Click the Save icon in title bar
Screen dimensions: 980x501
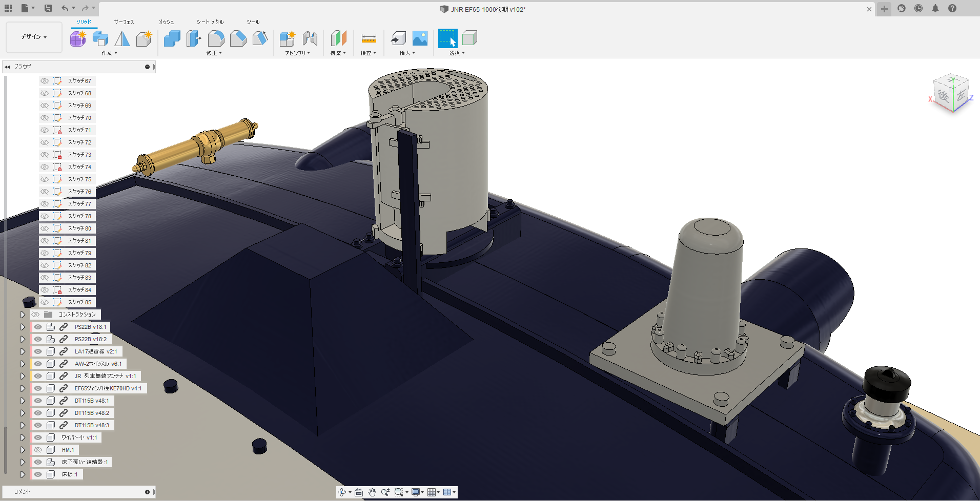(x=48, y=8)
